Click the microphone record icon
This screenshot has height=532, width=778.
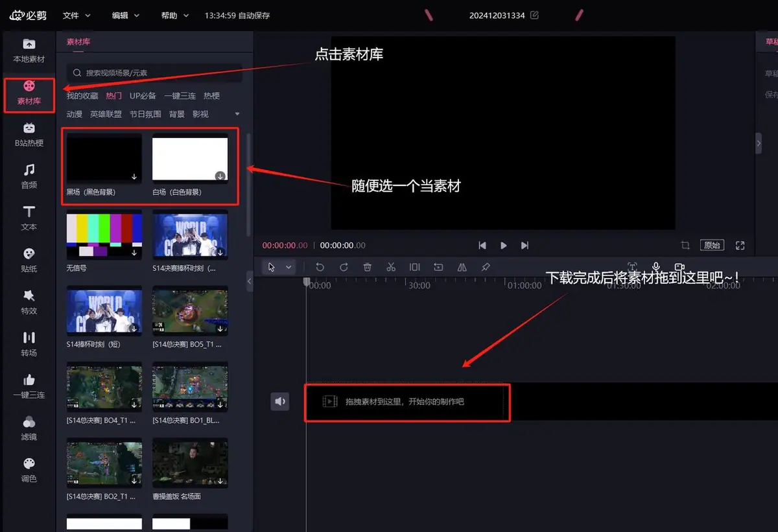pos(656,267)
